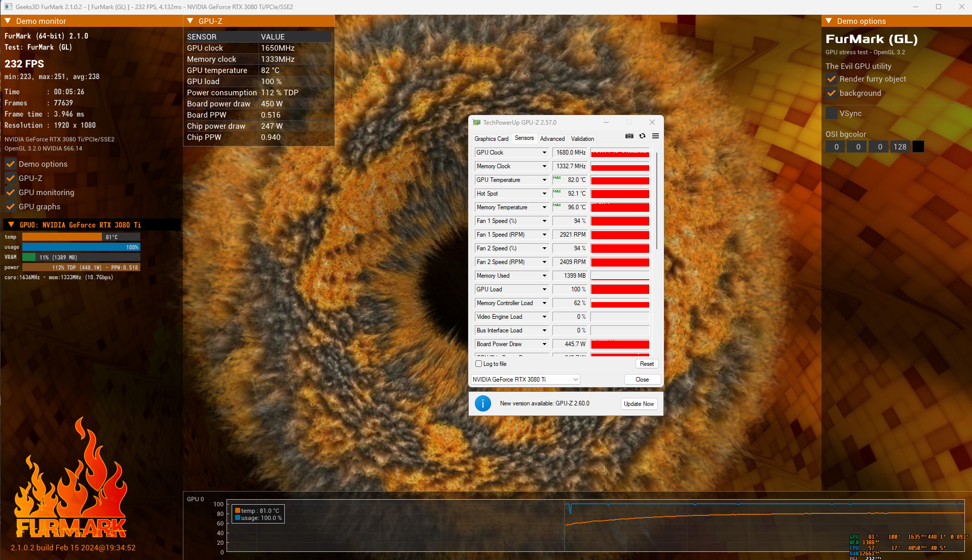
Task: Enable the VSync checkbox
Action: click(x=831, y=114)
